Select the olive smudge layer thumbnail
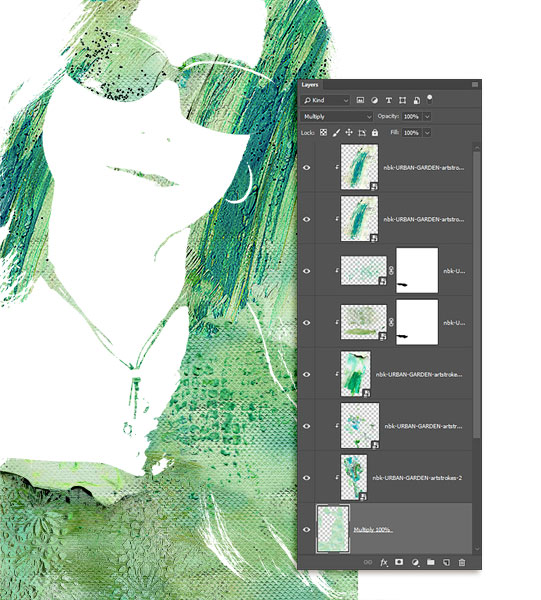The width and height of the screenshot is (541, 600). [363, 322]
